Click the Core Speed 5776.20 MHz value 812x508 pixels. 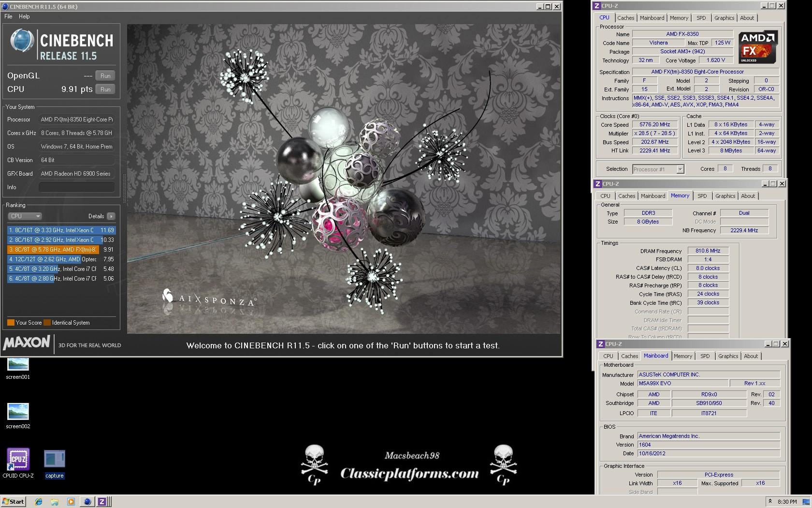(x=654, y=125)
